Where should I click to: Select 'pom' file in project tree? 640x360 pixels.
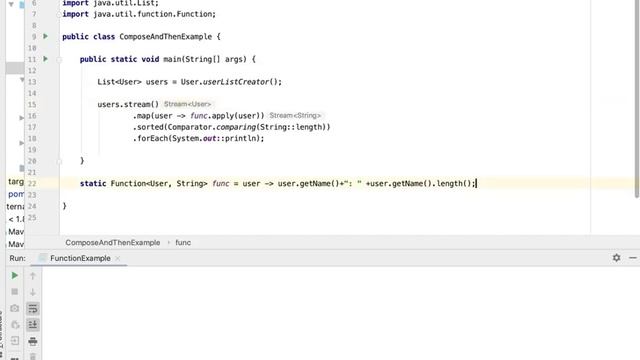[16, 194]
